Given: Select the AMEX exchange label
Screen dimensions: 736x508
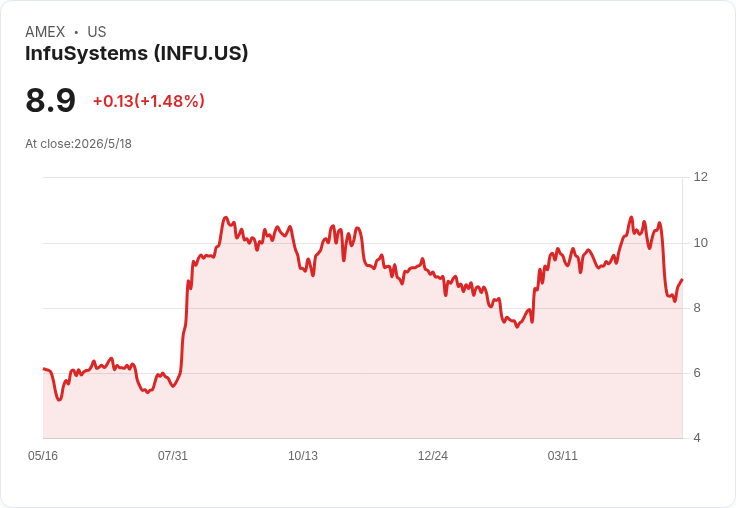Looking at the screenshot, I should click(45, 32).
